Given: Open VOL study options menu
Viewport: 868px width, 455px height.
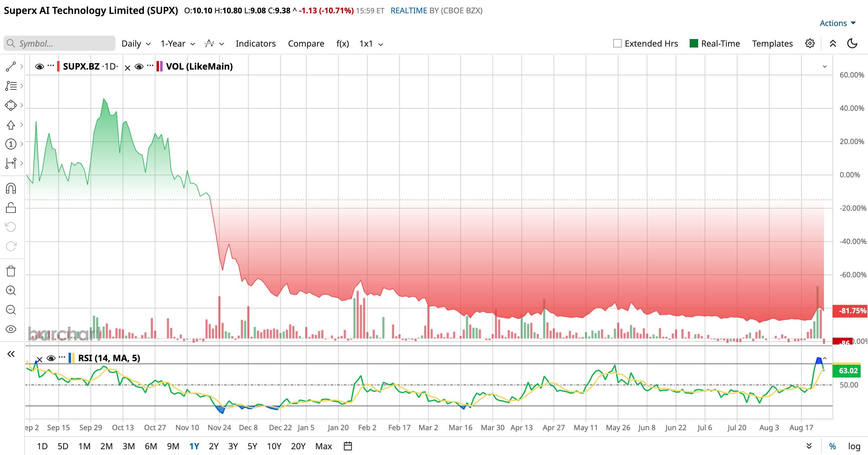Looking at the screenshot, I should pos(150,65).
